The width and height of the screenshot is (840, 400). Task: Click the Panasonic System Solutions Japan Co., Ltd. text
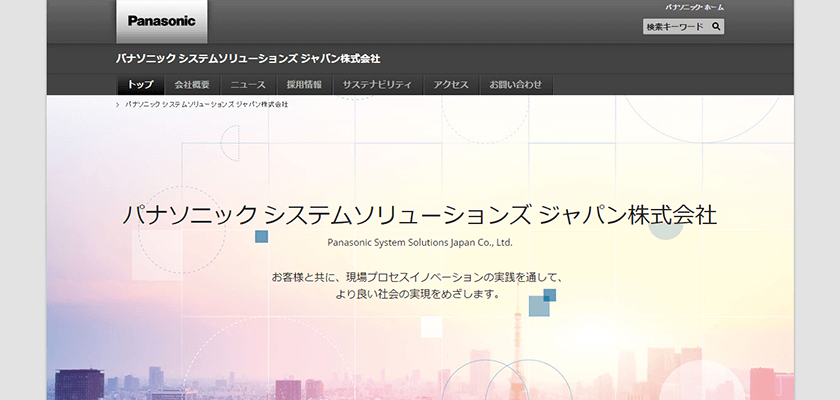[x=420, y=243]
